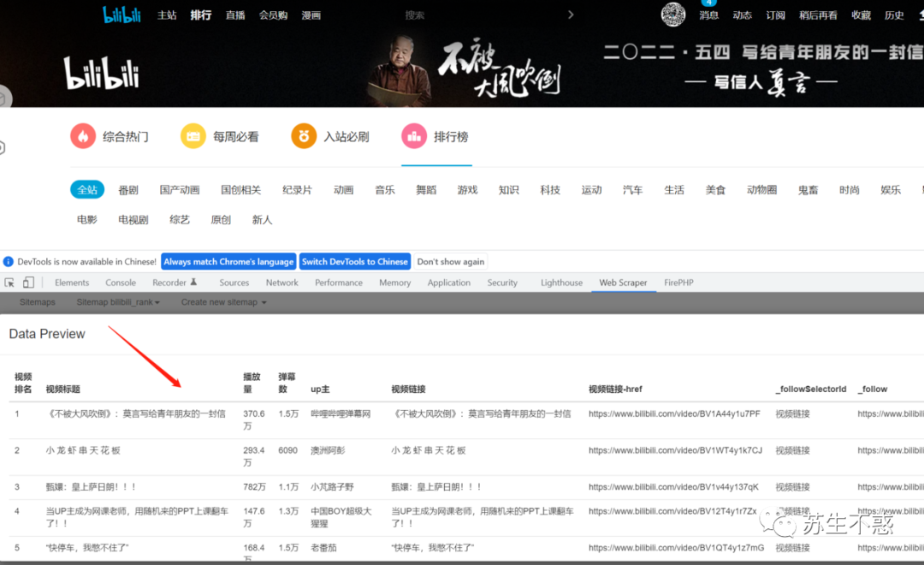Image resolution: width=924 pixels, height=565 pixels.
Task: Switch to the Console tab
Action: (x=121, y=282)
